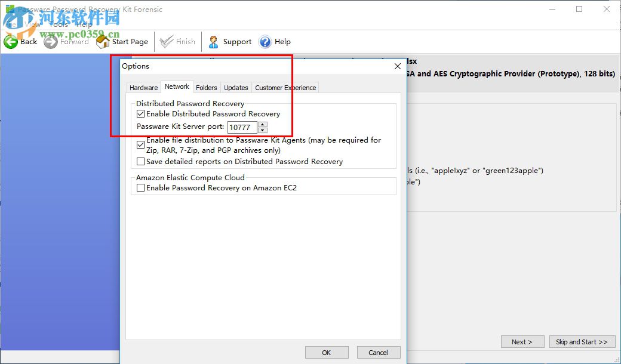Cancel the Options dialog
This screenshot has width=621, height=364.
378,353
